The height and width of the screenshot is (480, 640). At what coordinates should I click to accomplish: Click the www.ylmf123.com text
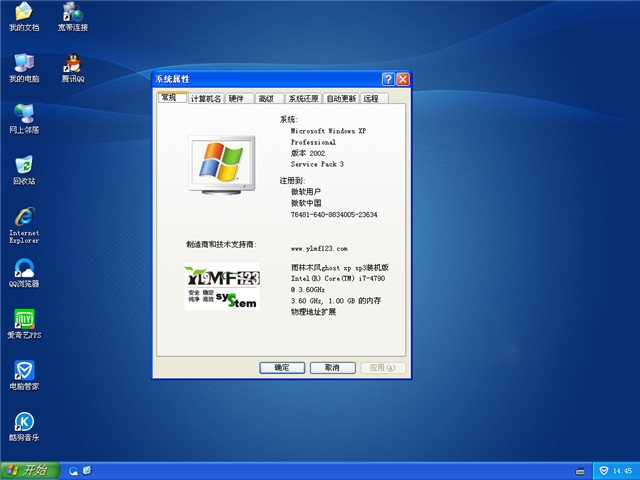click(x=319, y=249)
